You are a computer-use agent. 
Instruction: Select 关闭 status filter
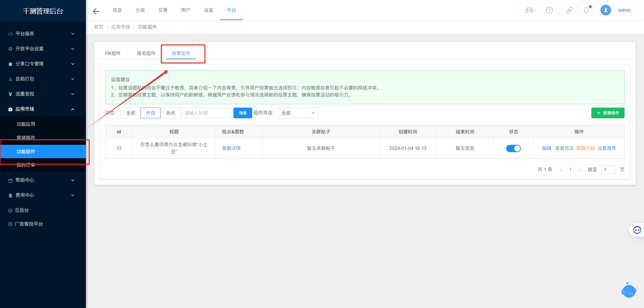170,113
